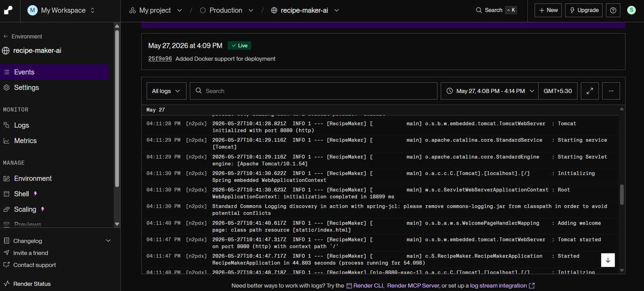Click Contact support
Viewport: 644px width, 291px height.
point(35,265)
